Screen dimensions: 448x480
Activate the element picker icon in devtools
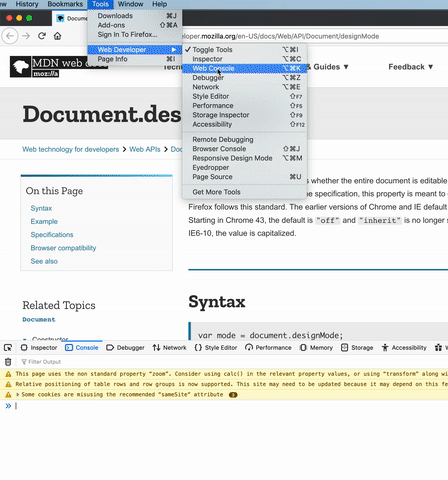[8, 348]
